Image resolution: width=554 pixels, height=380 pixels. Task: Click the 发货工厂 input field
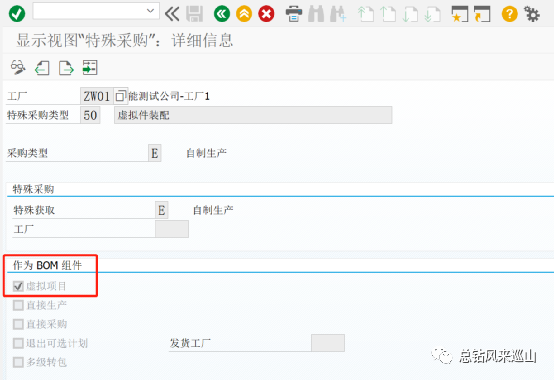click(x=328, y=343)
